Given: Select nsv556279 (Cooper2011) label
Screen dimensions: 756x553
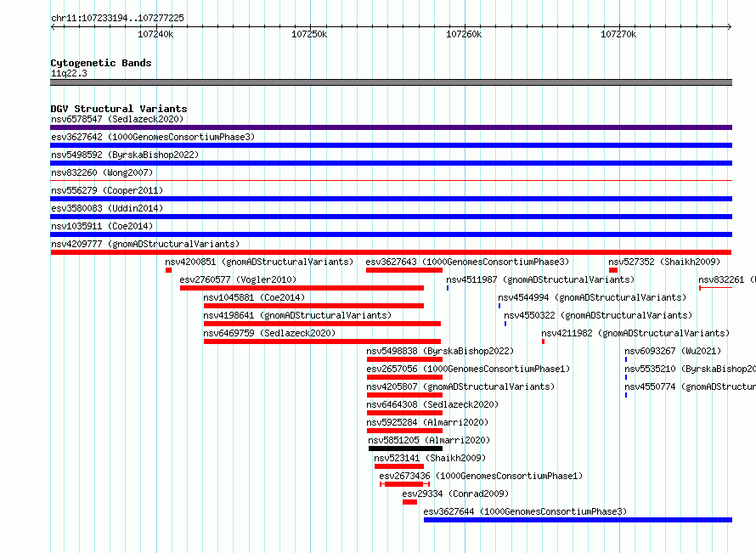Looking at the screenshot, I should point(107,190).
